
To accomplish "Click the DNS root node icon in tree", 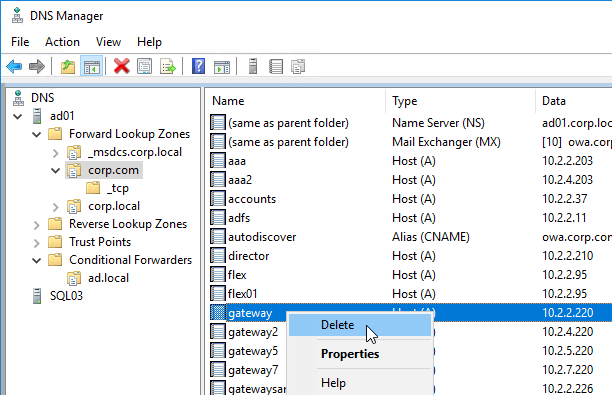I will pos(18,98).
